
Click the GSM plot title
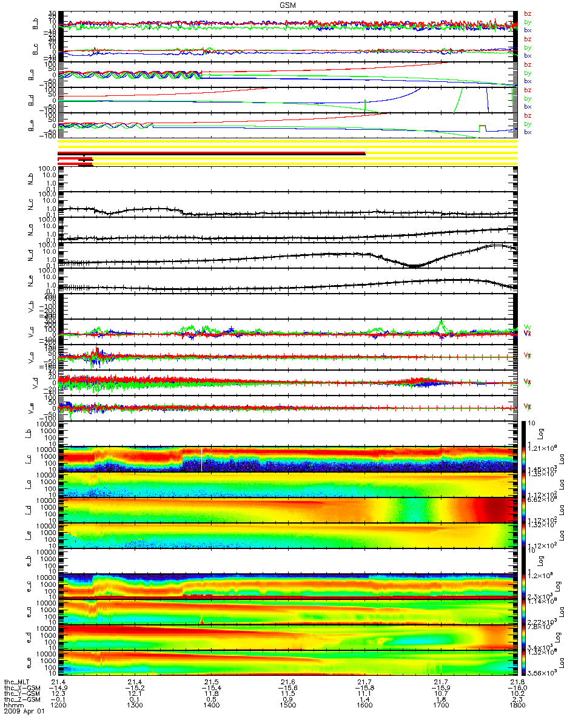click(287, 4)
